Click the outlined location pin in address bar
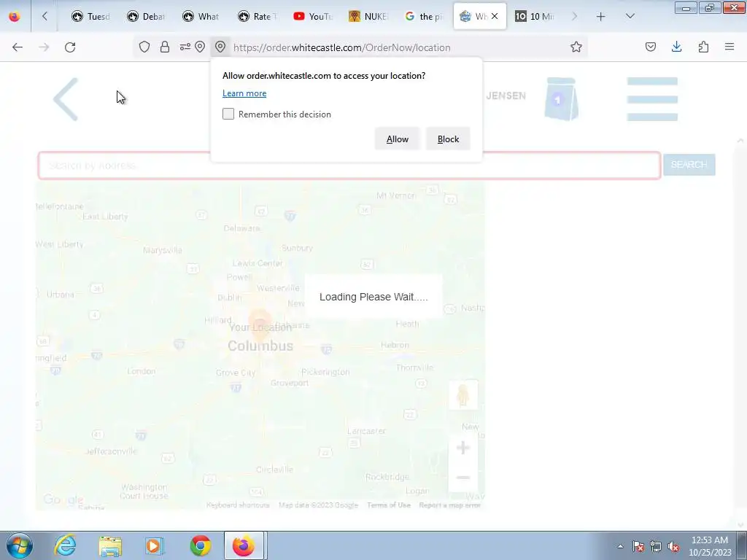This screenshot has width=747, height=560. [x=200, y=47]
